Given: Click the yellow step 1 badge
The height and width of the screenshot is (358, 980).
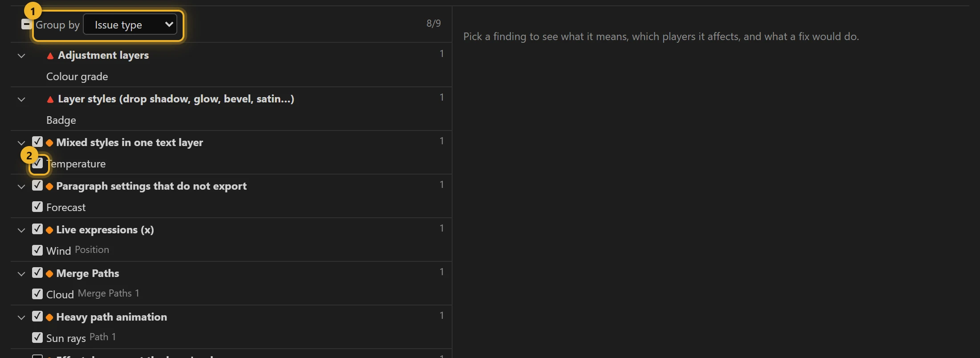Looking at the screenshot, I should tap(33, 11).
